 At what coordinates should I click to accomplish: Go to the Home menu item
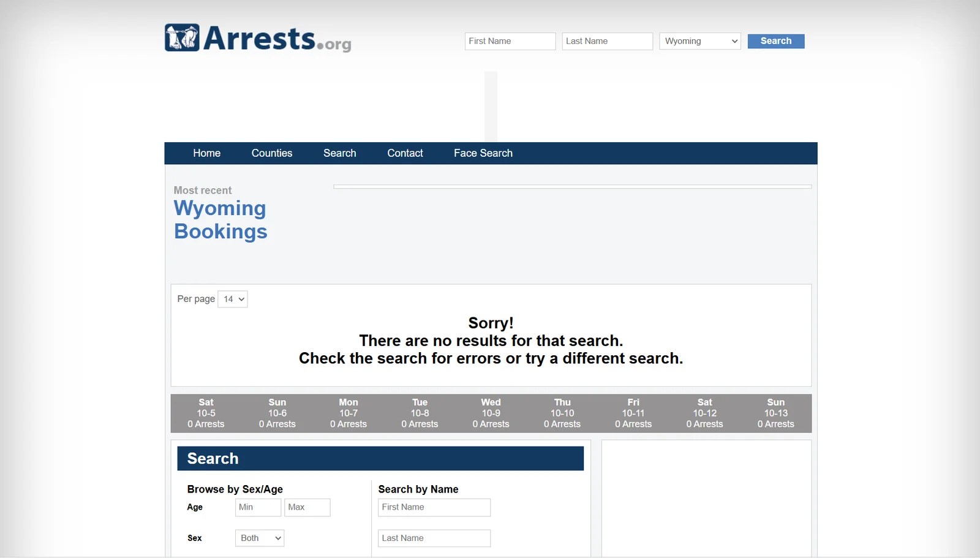tap(206, 153)
